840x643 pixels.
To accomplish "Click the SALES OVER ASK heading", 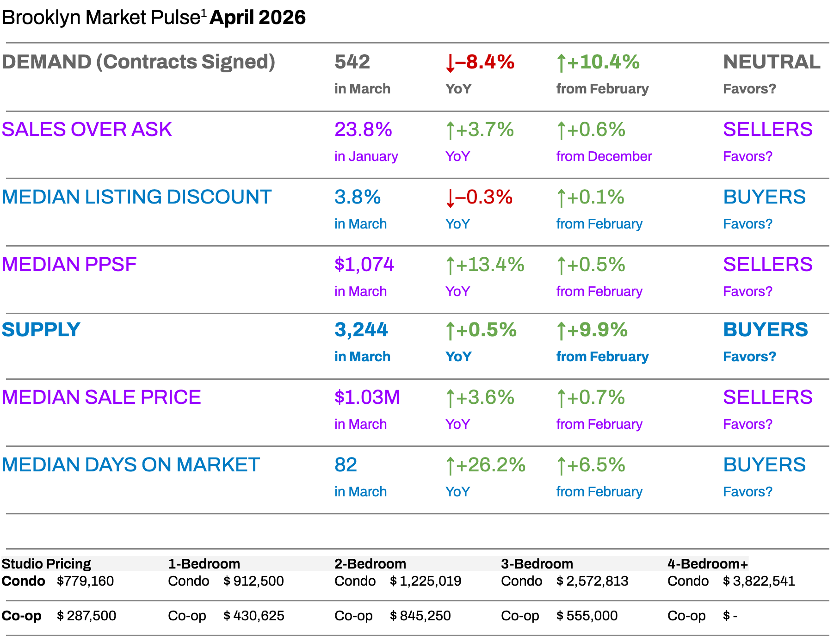I will tap(87, 130).
